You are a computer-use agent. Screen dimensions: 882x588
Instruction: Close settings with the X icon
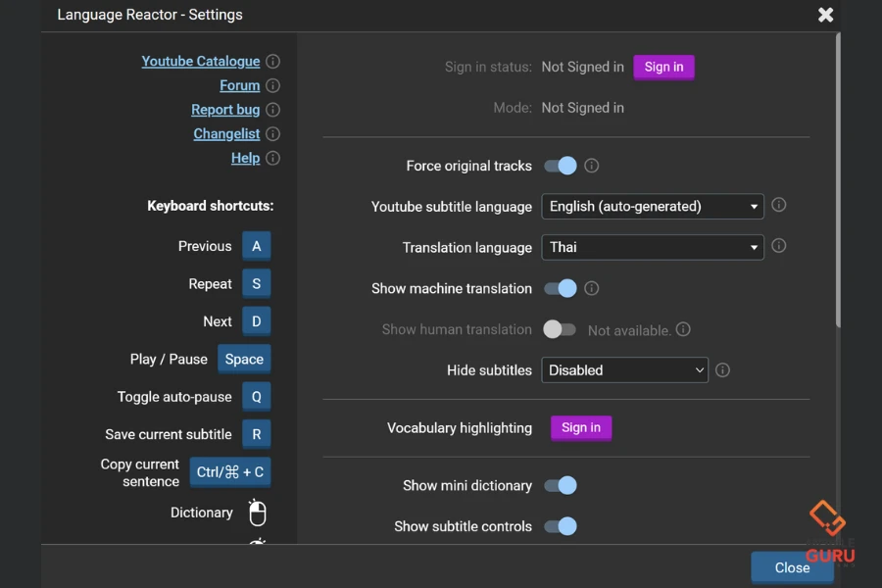(x=825, y=15)
